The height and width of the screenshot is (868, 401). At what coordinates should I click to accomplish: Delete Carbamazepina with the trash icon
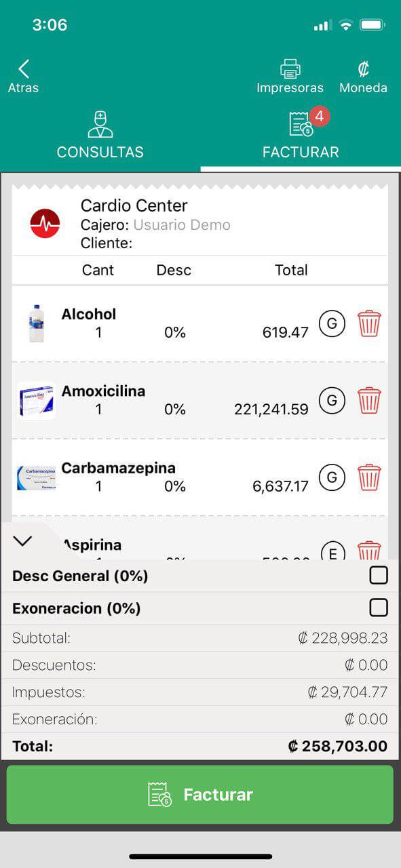369,477
